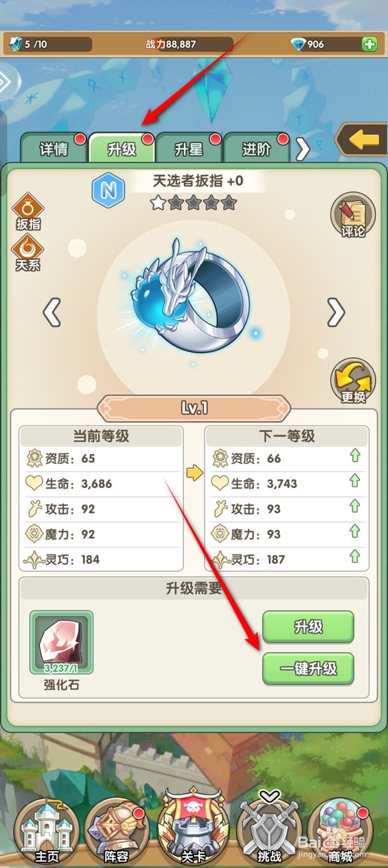Expand more tabs with the tab-bar arrow
This screenshot has height=868, width=388.
302,149
